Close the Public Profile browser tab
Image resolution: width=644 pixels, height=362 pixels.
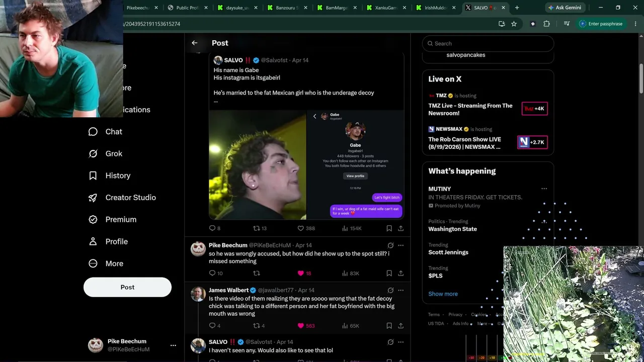[x=205, y=8]
